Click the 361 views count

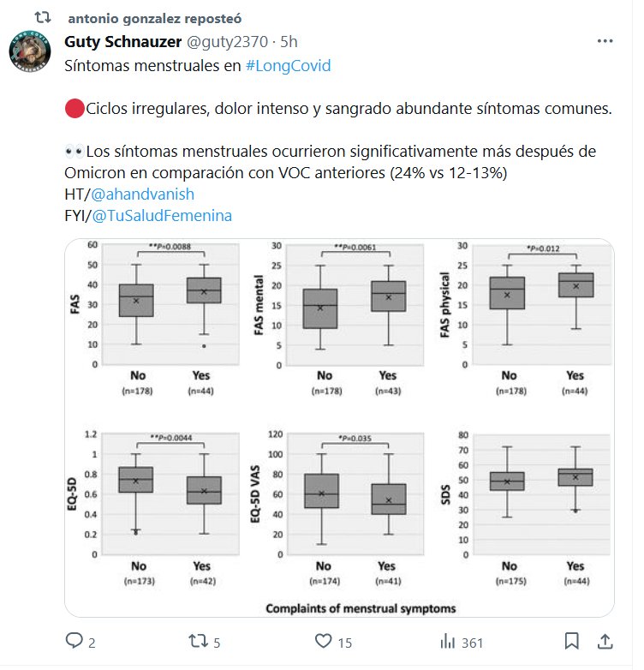pos(473,641)
